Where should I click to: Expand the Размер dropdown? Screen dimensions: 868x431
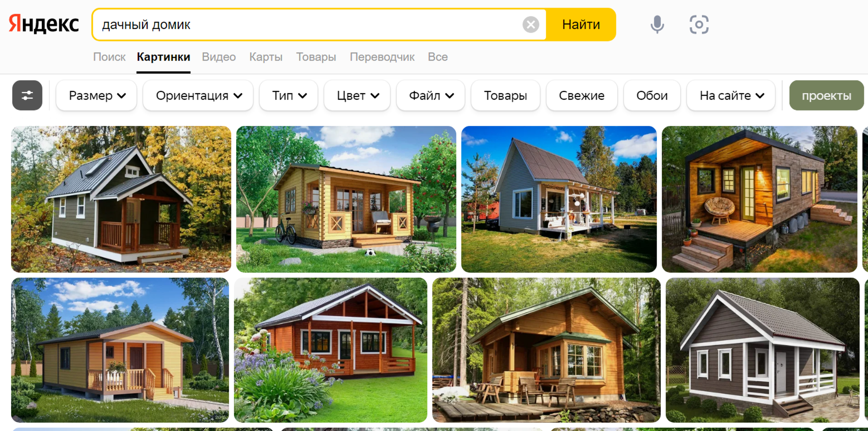[x=97, y=95]
